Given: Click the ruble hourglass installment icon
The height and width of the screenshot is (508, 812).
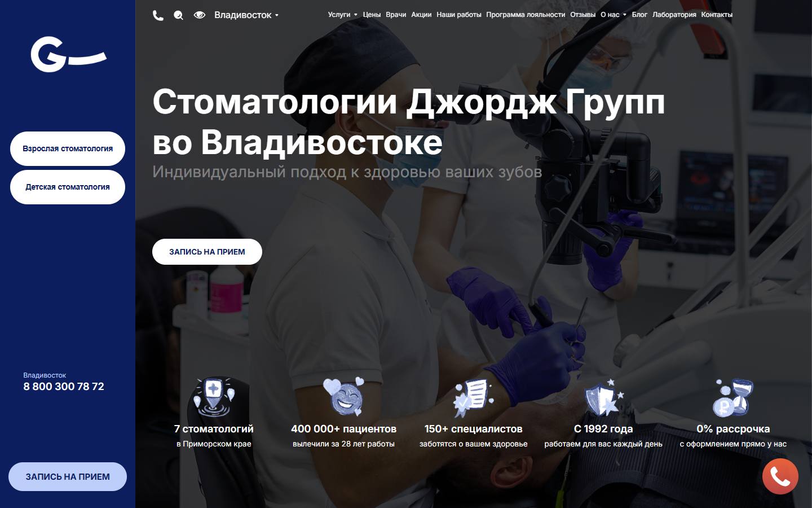Looking at the screenshot, I should (733, 397).
